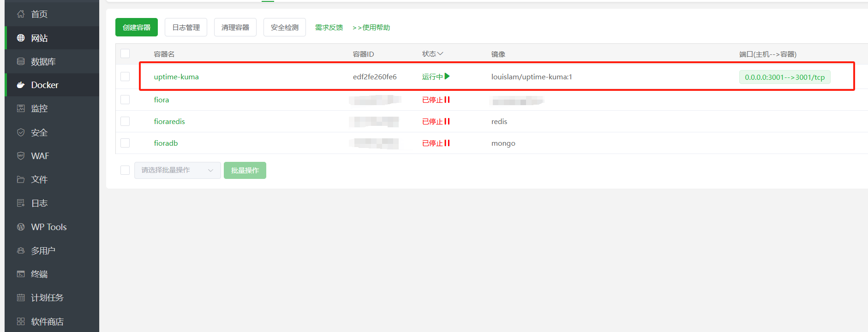Click the database icon in the sidebar
868x332 pixels.
pyautogui.click(x=21, y=61)
